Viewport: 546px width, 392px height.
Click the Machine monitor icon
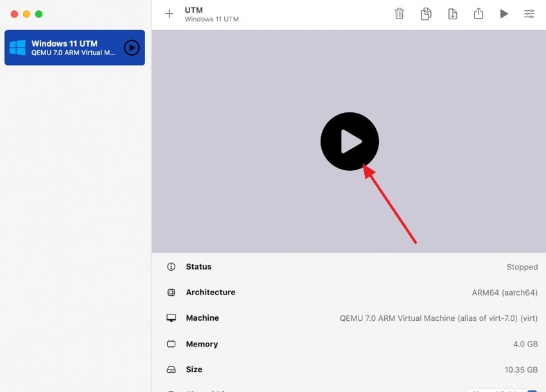click(171, 318)
